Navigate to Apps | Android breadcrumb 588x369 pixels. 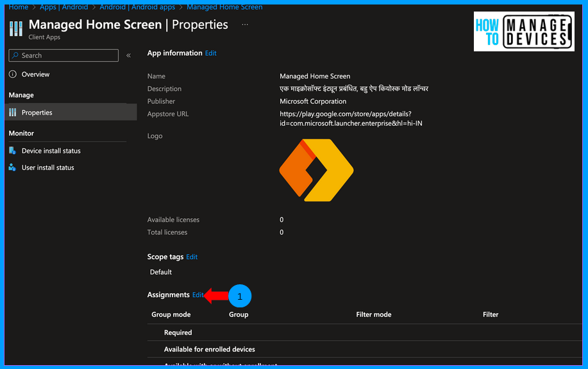coord(63,7)
